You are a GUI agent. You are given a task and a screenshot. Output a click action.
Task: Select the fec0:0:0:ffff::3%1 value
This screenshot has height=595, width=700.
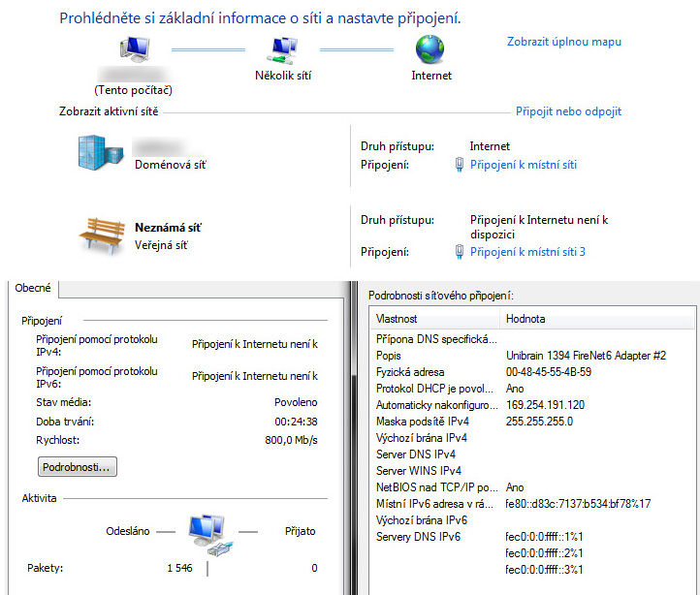coord(544,571)
